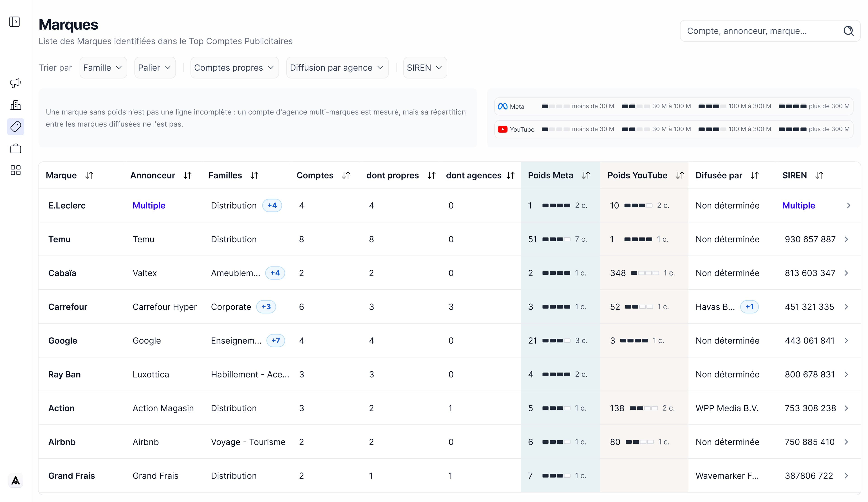
Task: Sort table by Comptes column arrows
Action: point(346,176)
